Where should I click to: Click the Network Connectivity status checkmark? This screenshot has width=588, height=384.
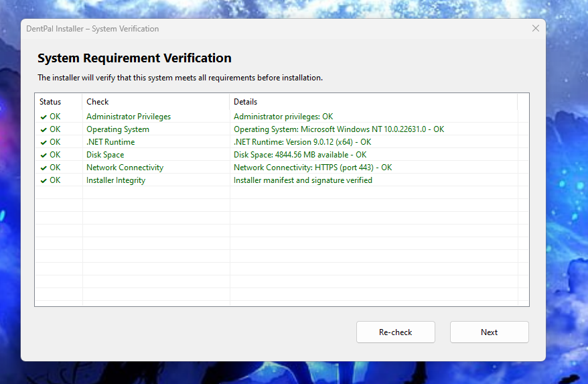(x=44, y=168)
